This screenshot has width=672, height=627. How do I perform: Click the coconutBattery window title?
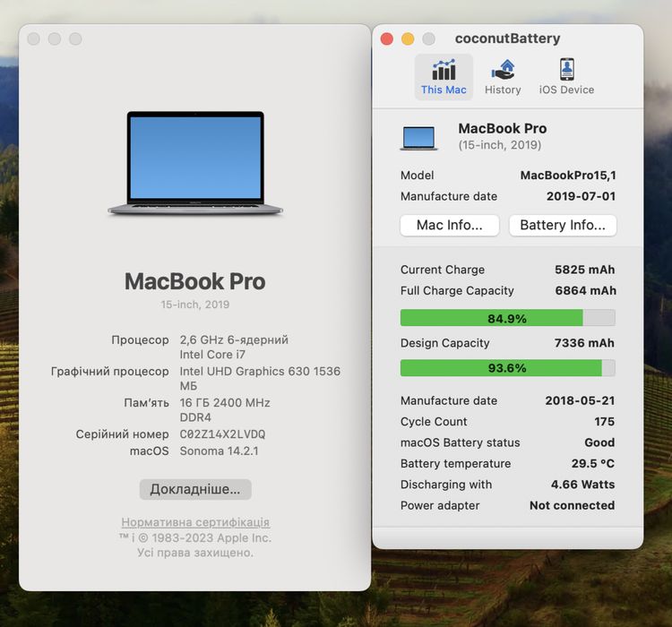507,39
